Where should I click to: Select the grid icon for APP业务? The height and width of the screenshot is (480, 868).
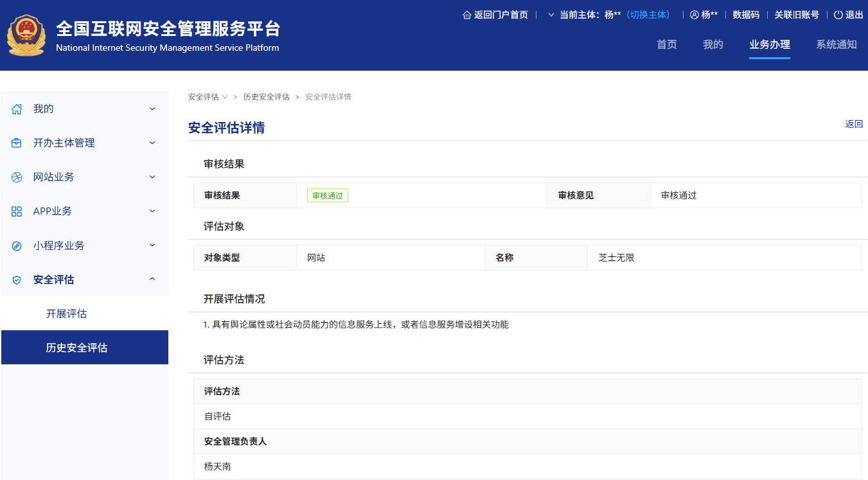pyautogui.click(x=16, y=211)
